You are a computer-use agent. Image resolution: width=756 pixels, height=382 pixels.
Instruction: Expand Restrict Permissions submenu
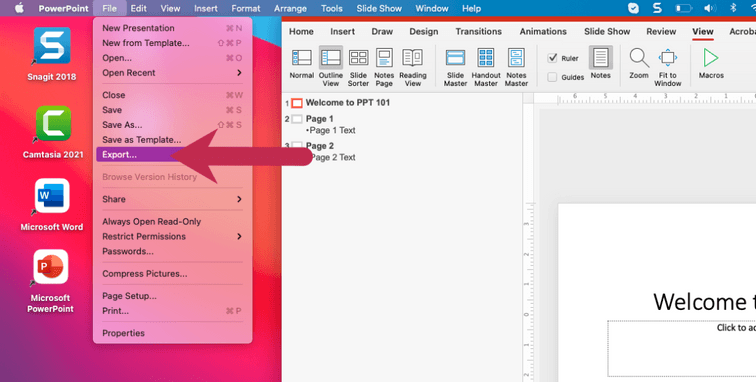[x=172, y=236]
